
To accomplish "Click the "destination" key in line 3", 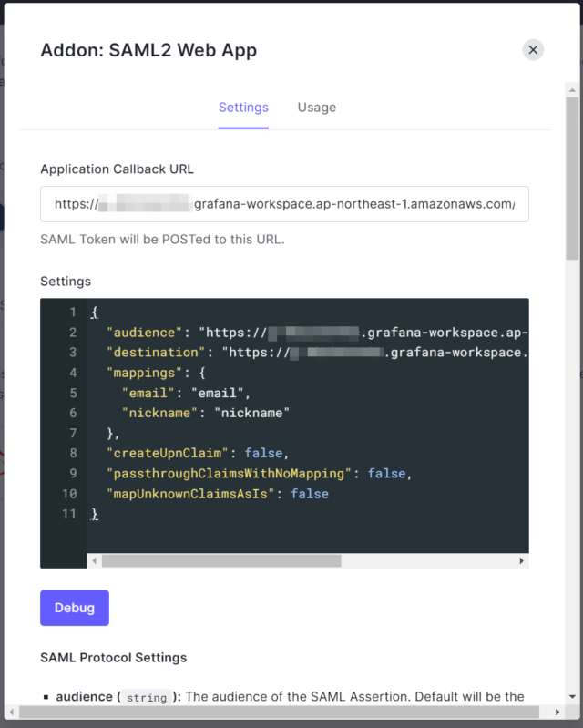I will pyautogui.click(x=156, y=353).
